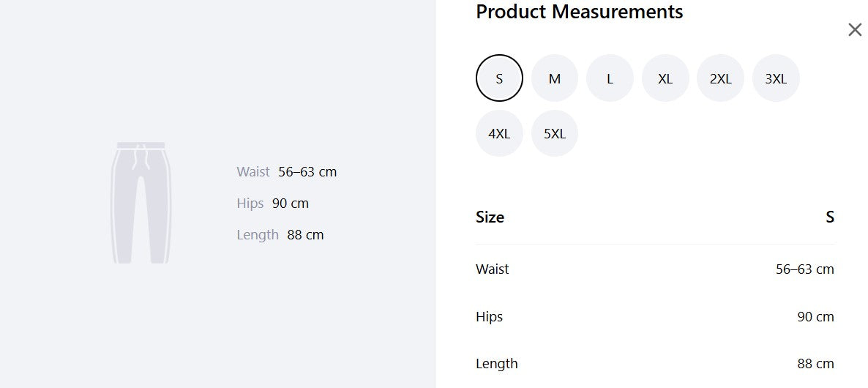Click the Hips row in the table
The image size is (868, 388).
click(655, 316)
